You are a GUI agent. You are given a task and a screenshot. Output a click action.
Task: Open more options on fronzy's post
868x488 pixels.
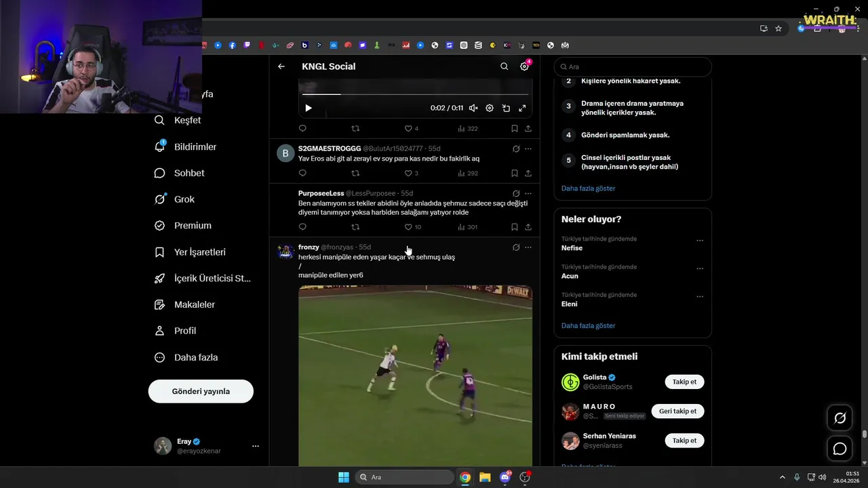click(x=528, y=247)
